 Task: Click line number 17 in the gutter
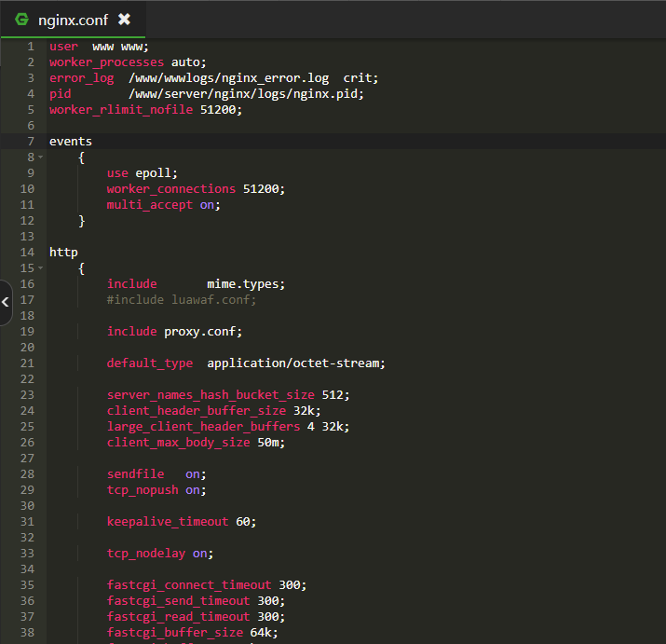[x=26, y=300]
